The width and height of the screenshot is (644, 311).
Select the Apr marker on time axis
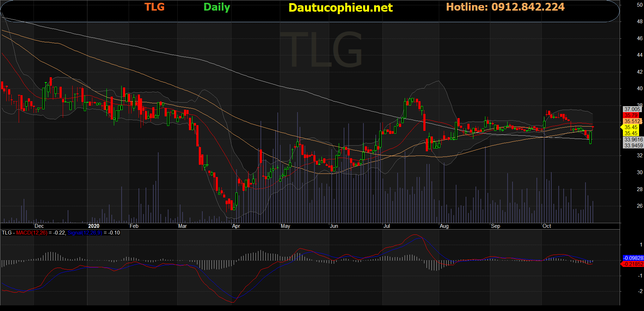(x=236, y=226)
